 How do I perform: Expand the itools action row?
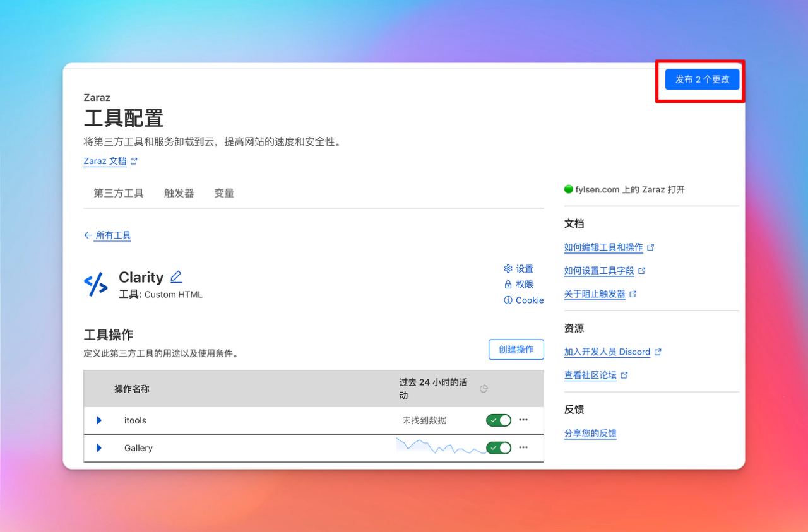tap(98, 420)
